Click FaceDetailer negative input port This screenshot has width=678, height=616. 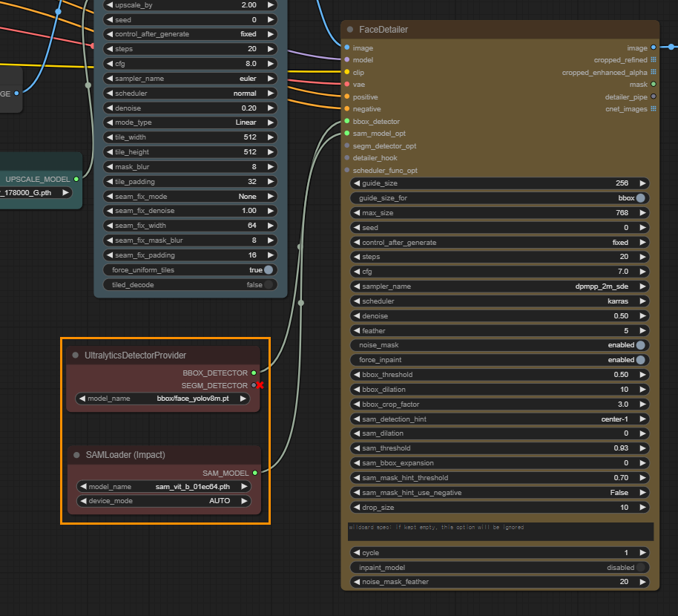(x=346, y=109)
